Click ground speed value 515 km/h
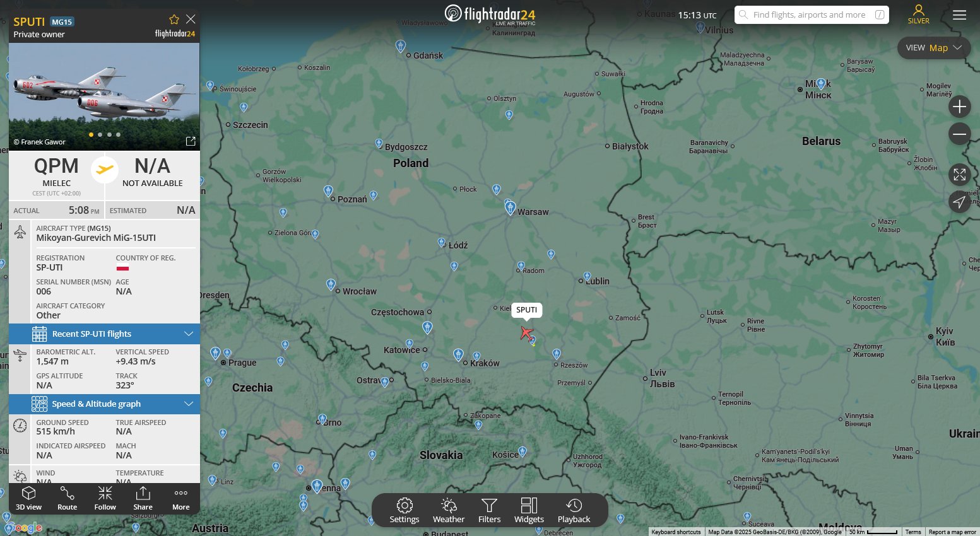The width and height of the screenshot is (980, 536). coord(56,431)
